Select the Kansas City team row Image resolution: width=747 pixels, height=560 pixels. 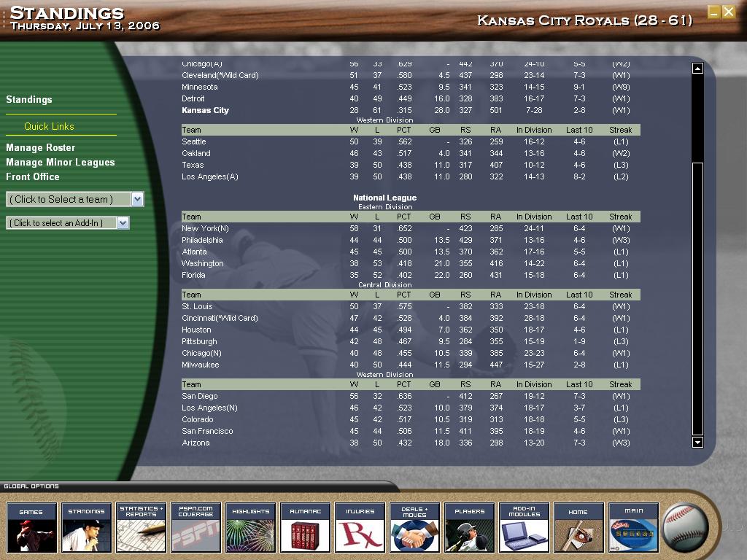411,111
